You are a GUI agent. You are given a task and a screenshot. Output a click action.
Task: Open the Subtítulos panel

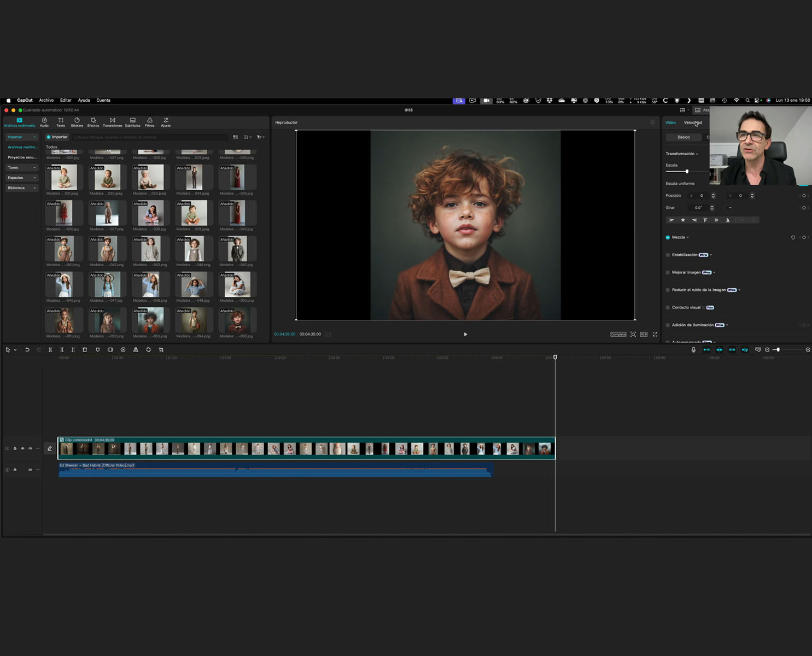(132, 122)
